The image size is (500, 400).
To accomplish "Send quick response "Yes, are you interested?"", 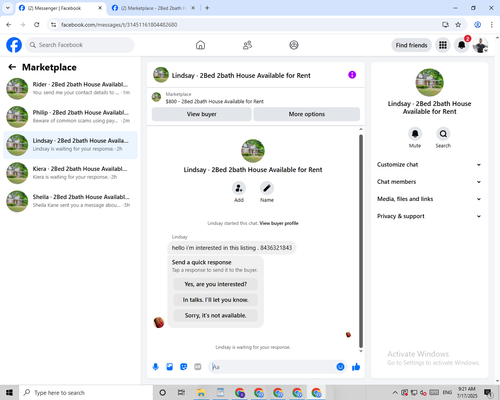I will click(216, 284).
